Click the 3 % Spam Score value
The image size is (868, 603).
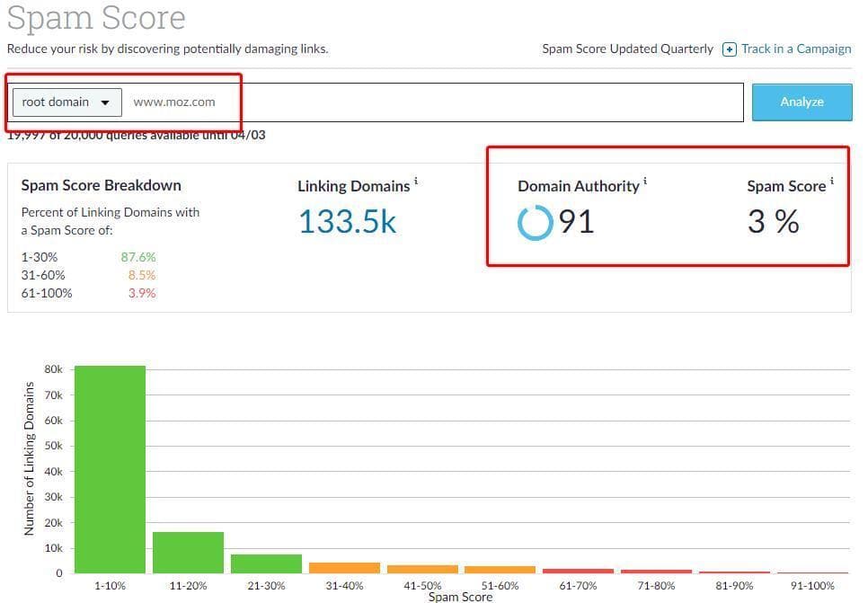tap(773, 221)
